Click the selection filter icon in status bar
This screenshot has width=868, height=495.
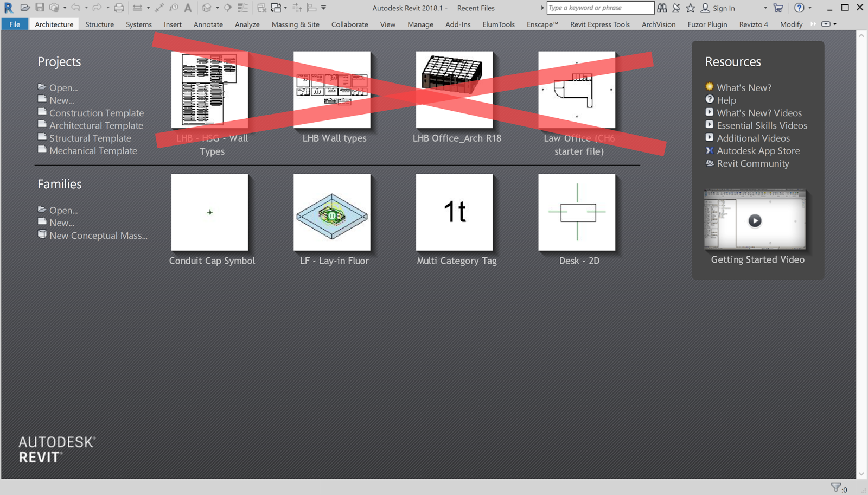(836, 487)
